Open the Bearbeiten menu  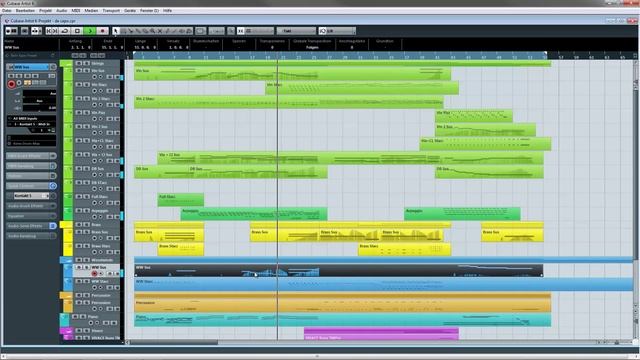pos(25,11)
